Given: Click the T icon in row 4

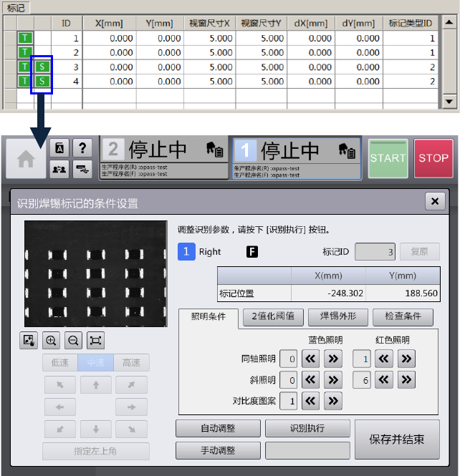Looking at the screenshot, I should (25, 81).
